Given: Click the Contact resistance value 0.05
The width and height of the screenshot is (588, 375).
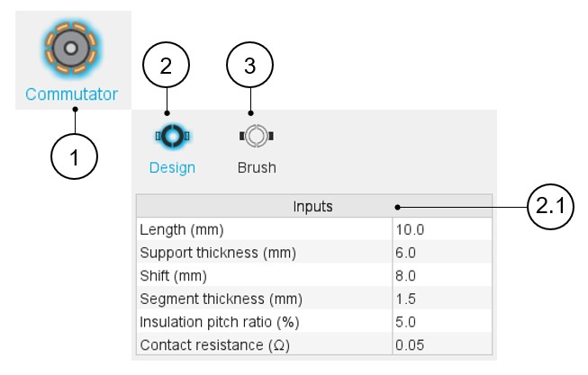Looking at the screenshot, I should pyautogui.click(x=441, y=344).
